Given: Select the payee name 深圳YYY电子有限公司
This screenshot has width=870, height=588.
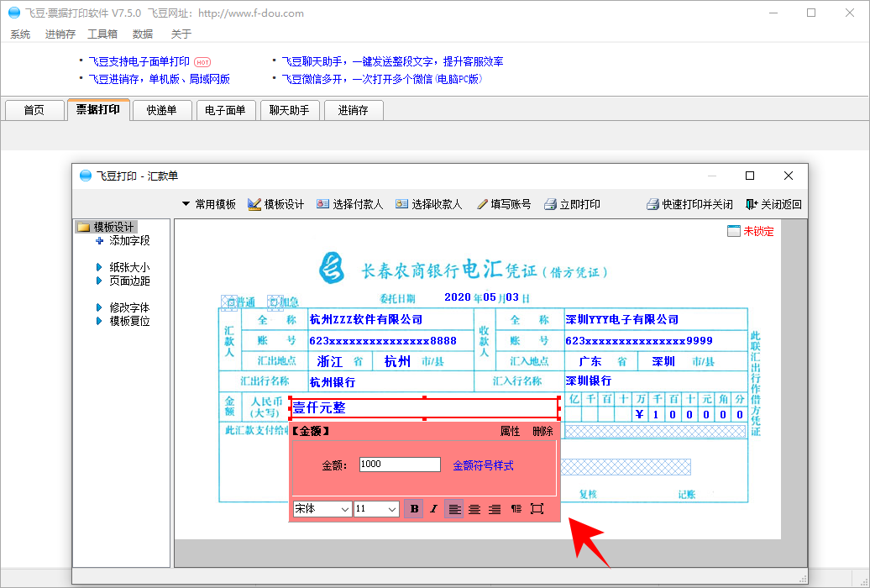Looking at the screenshot, I should (622, 319).
